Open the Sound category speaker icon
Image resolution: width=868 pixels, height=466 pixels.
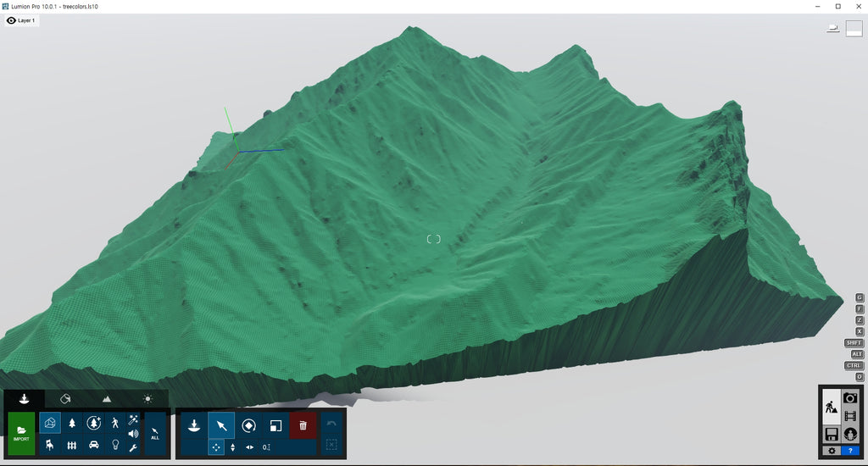[133, 434]
